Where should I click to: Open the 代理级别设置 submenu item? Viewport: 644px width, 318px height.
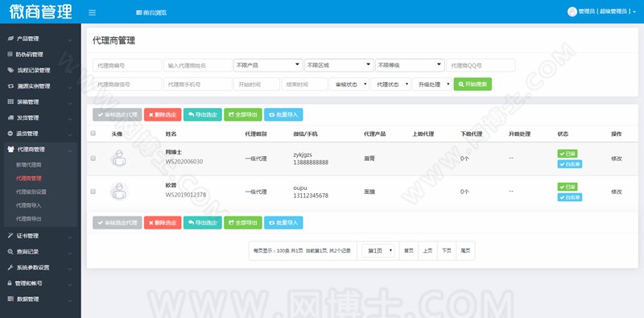click(x=31, y=192)
